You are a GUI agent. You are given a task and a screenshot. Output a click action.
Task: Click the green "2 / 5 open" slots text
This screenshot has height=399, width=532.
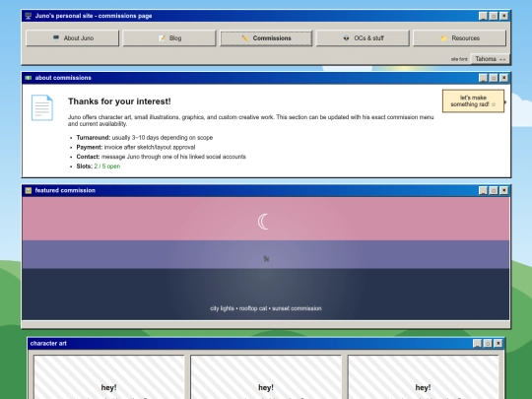pyautogui.click(x=107, y=166)
